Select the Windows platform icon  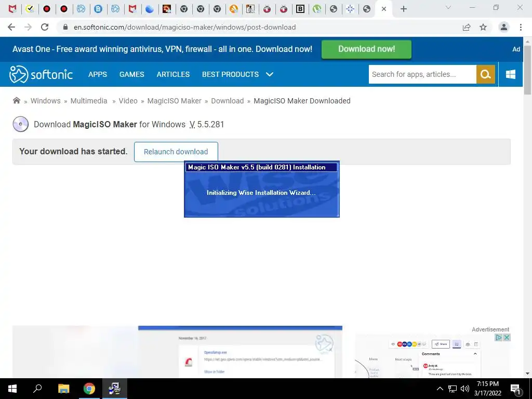tap(510, 74)
